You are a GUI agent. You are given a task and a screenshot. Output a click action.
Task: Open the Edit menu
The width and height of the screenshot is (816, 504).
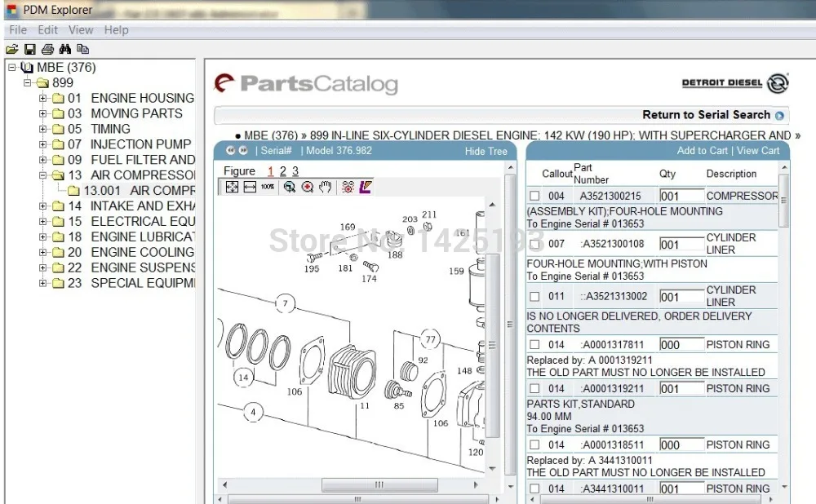click(x=48, y=30)
